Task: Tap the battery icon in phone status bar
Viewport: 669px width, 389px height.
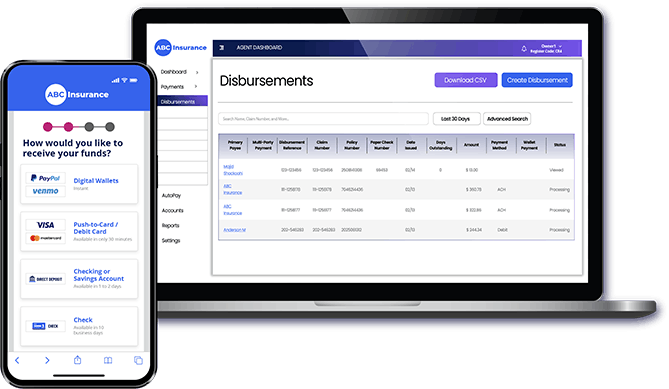Action: (x=134, y=80)
